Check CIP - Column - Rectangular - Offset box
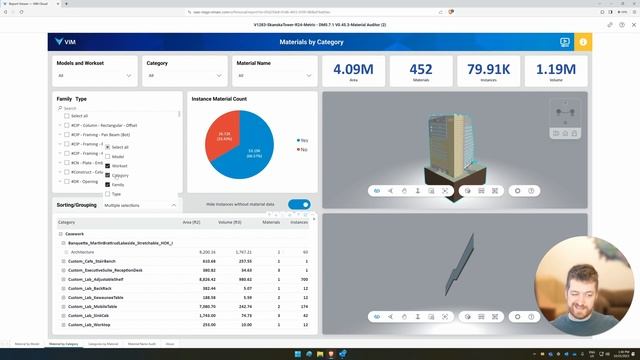The width and height of the screenshot is (640, 360). (x=67, y=125)
